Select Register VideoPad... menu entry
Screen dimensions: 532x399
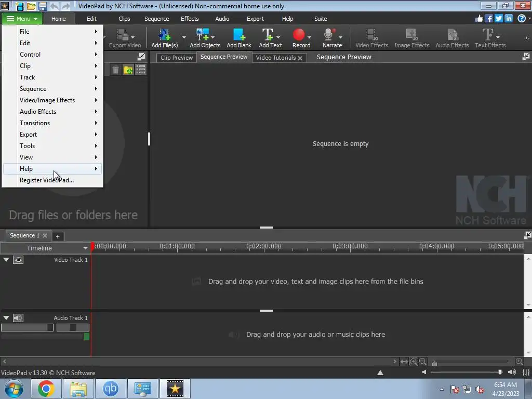[x=52, y=180]
